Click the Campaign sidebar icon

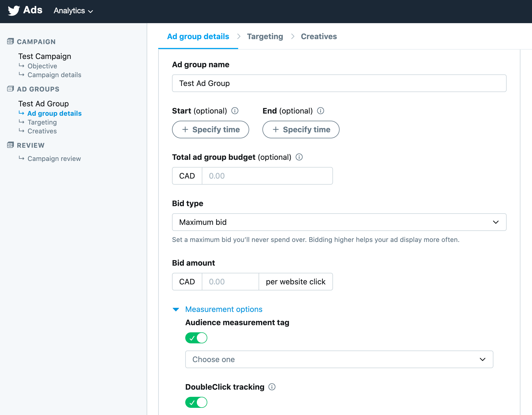10,41
